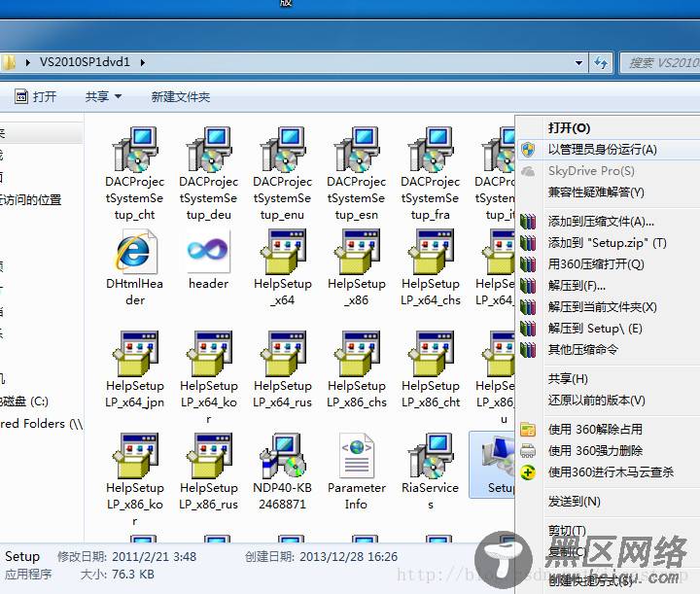Select the DACProjectSystemSetup_deu installer icon

click(x=208, y=150)
